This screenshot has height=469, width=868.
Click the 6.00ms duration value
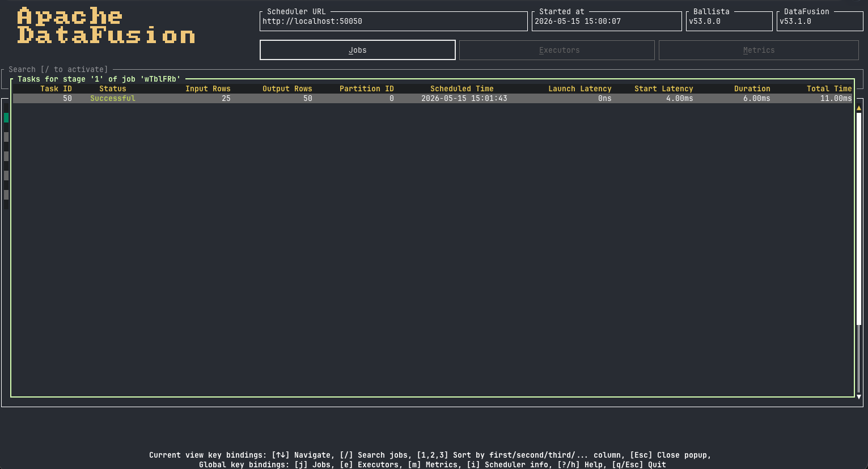click(x=757, y=98)
